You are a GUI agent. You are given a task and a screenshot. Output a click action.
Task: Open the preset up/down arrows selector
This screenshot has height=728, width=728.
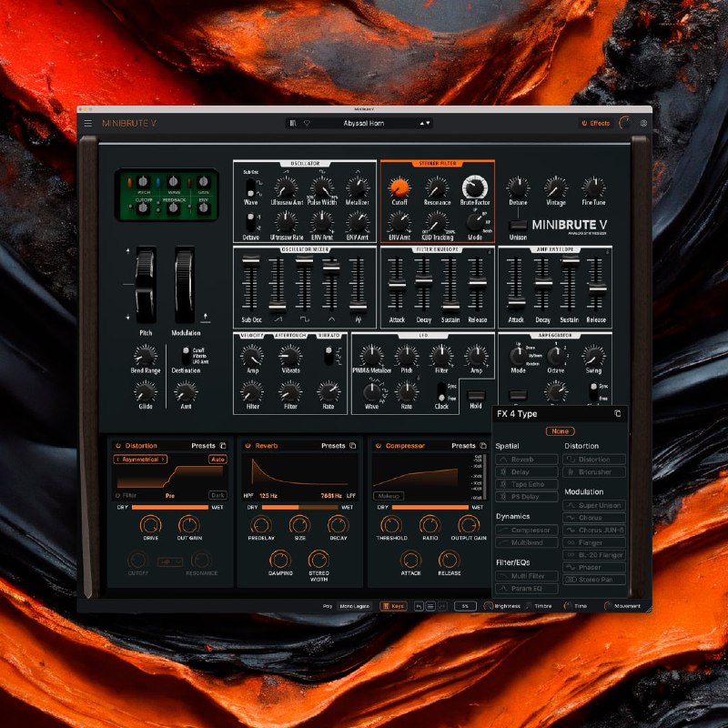(425, 123)
